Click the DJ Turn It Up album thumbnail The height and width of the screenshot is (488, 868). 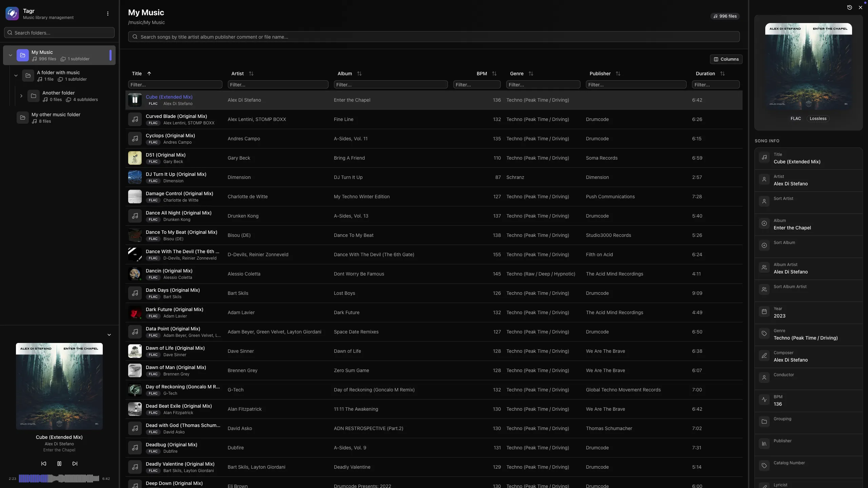coord(135,177)
